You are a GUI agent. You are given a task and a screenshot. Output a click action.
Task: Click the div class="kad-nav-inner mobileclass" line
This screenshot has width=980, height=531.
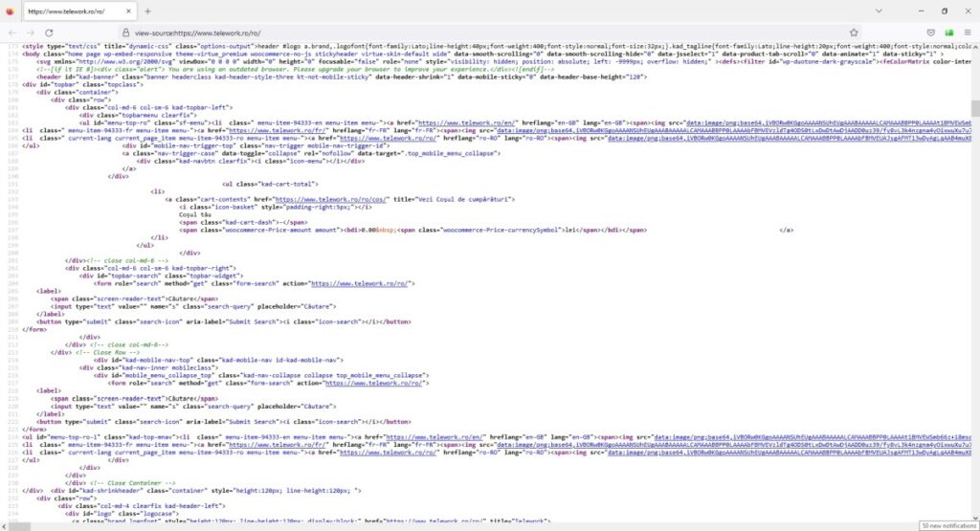pyautogui.click(x=148, y=368)
